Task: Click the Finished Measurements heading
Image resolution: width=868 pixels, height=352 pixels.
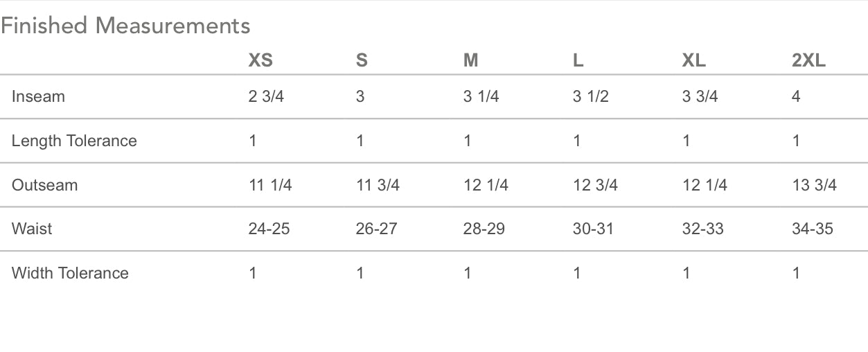Action: click(125, 26)
